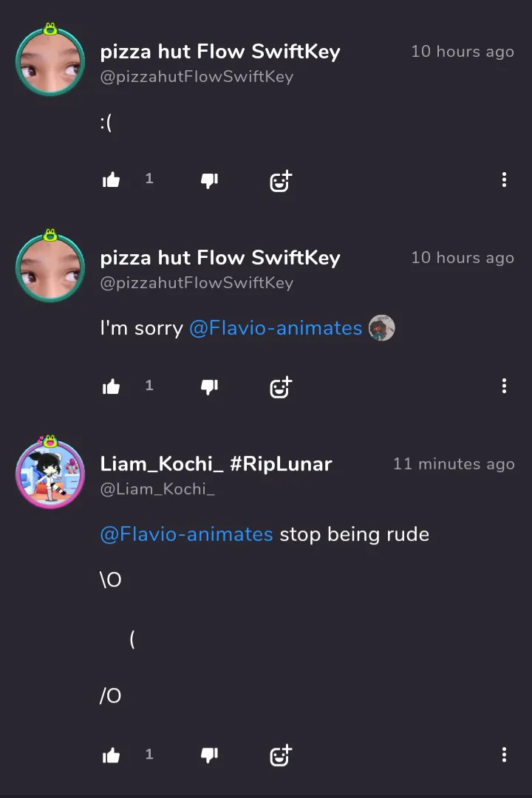Screen dimensions: 532x798
Task: Add reaction to the "I'm sorry" comment
Action: [281, 388]
